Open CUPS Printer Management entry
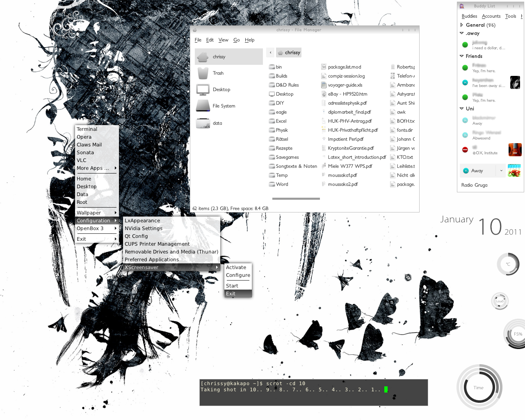The width and height of the screenshot is (525, 420). [171, 244]
